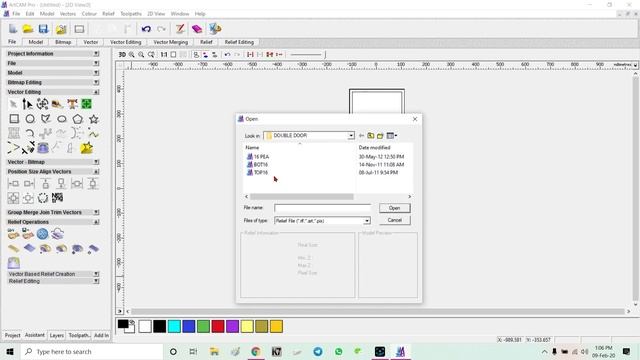This screenshot has height=360, width=640.
Task: Open the Files of type dropdown
Action: pyautogui.click(x=367, y=221)
